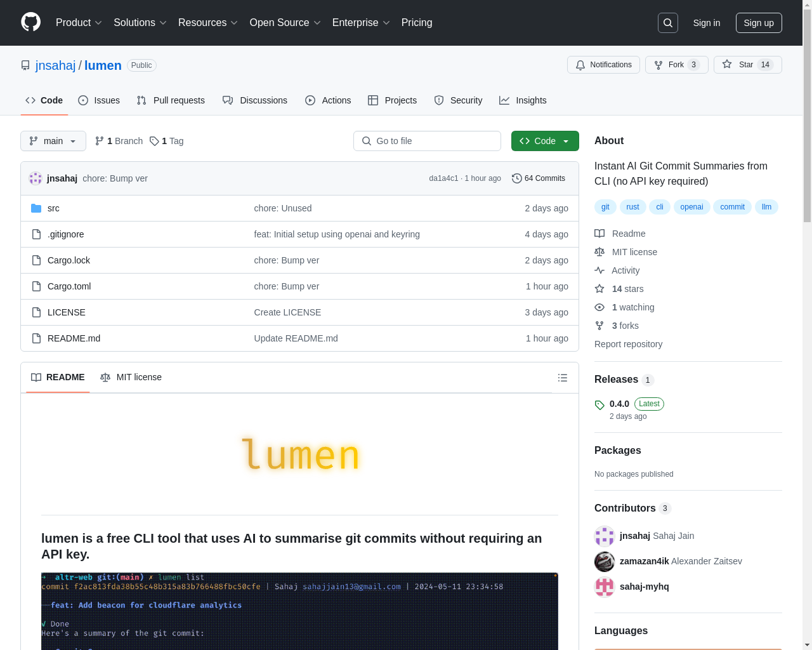Open commit hash da1a4c1
The height and width of the screenshot is (650, 812).
pos(443,178)
